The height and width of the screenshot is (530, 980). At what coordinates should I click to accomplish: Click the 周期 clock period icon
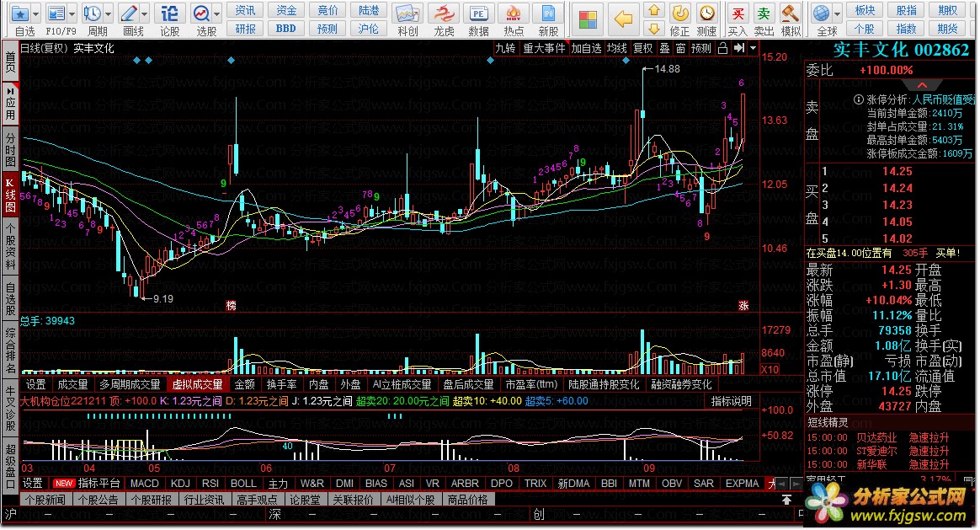click(x=92, y=13)
